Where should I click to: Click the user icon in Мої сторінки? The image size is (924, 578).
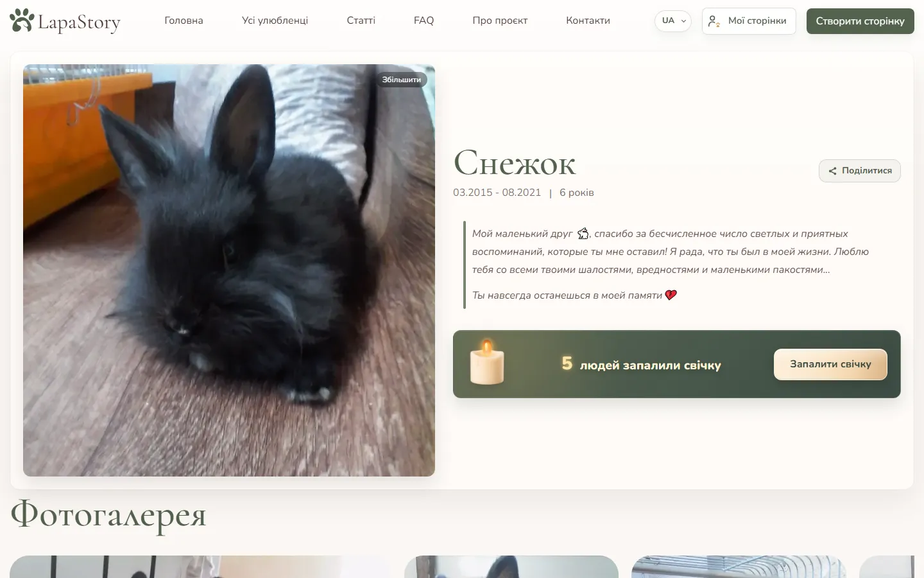(x=714, y=21)
